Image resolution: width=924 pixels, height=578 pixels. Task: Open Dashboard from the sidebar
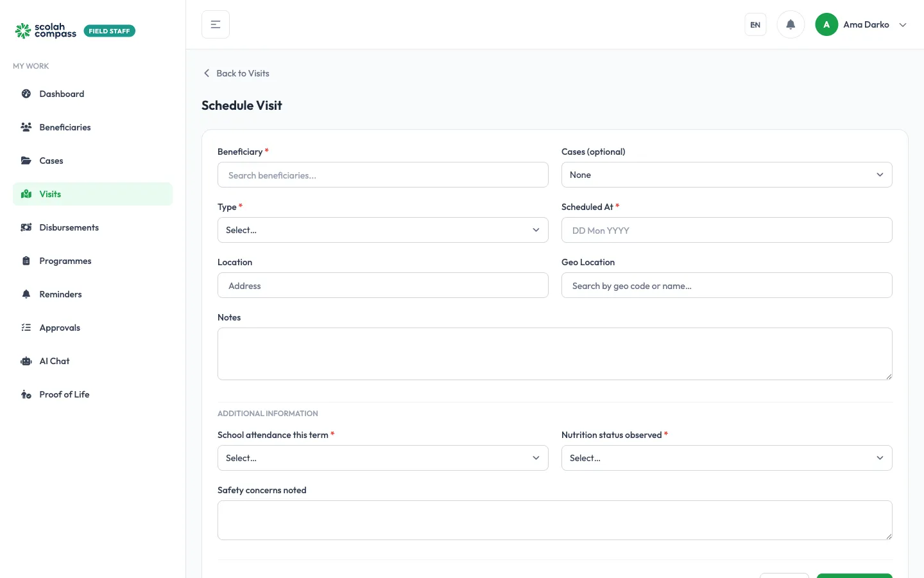(x=92, y=94)
